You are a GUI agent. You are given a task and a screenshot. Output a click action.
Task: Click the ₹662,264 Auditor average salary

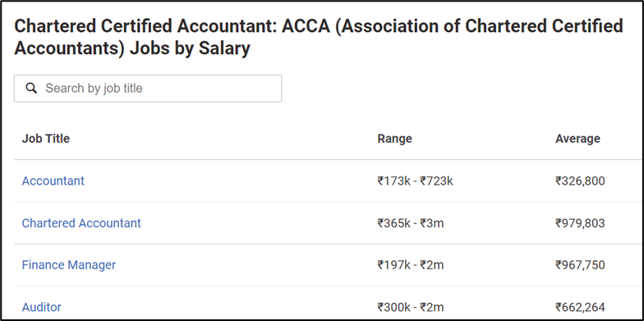[580, 307]
